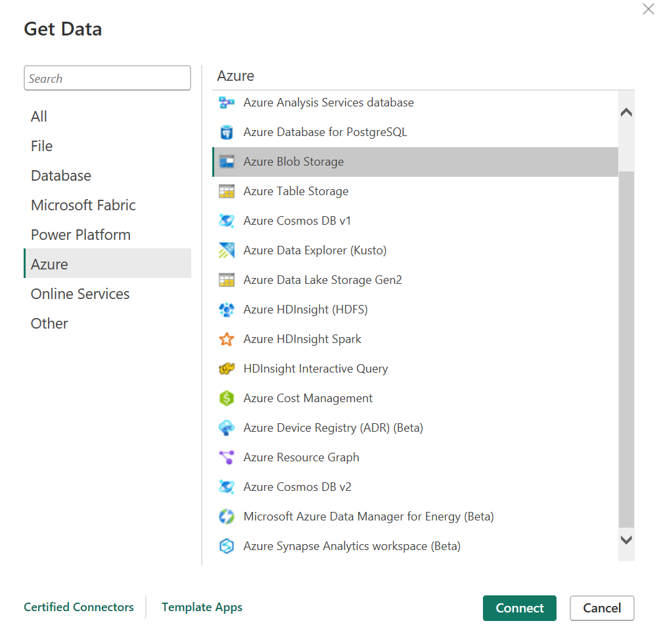661x644 pixels.
Task: Switch to the Online Services category
Action: 80,294
